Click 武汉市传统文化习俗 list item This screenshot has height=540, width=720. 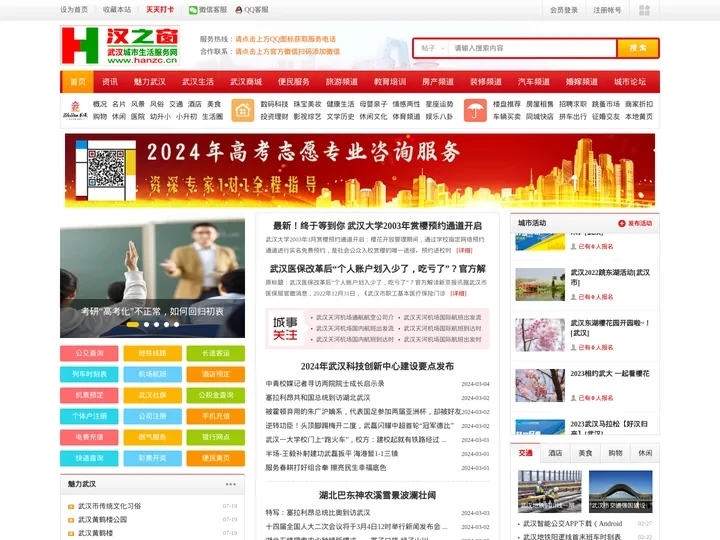[109, 506]
